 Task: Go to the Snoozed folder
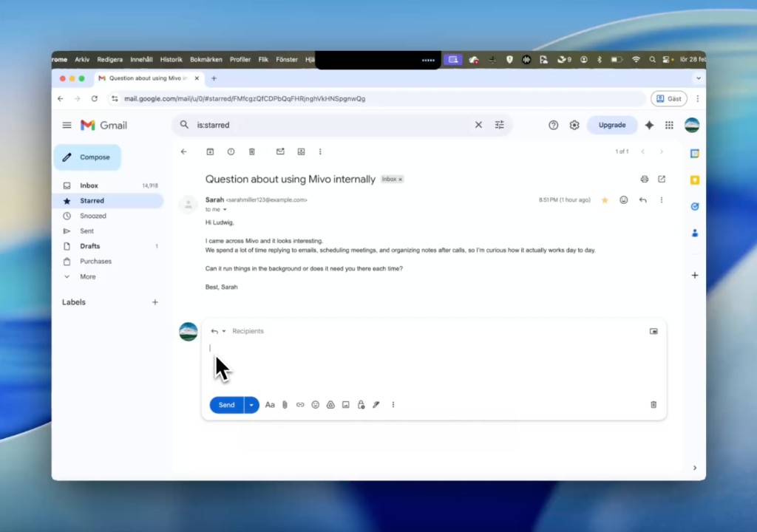(x=93, y=216)
